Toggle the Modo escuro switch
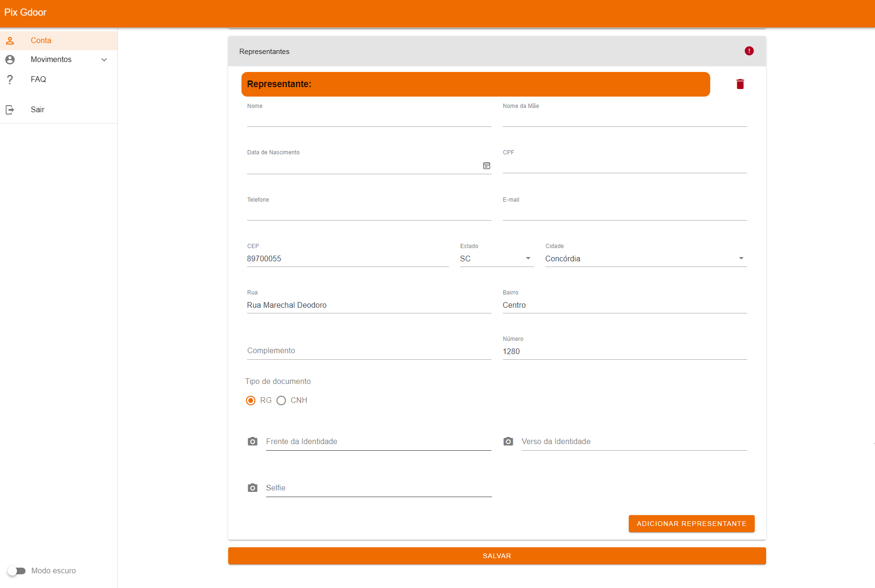This screenshot has height=588, width=875. 17,571
